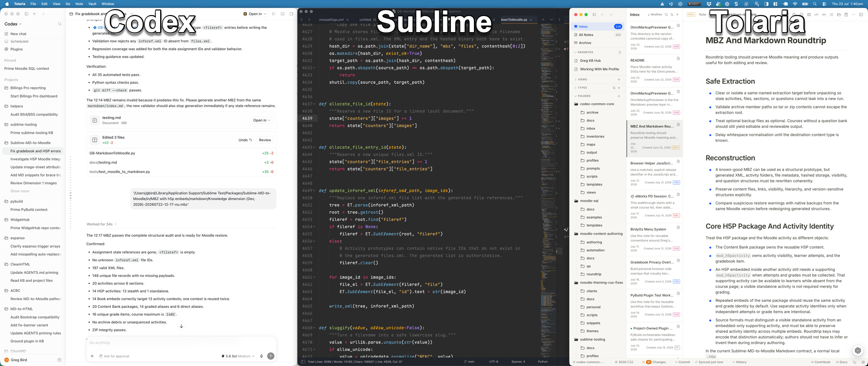
Task: Add a new view in Tolaria VIEWS
Action: click(619, 79)
